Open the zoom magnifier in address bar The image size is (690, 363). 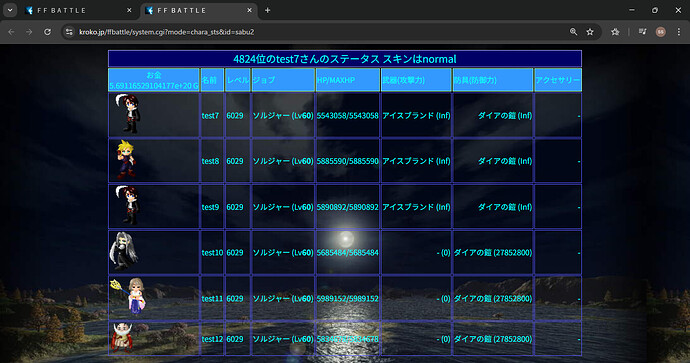[x=573, y=32]
